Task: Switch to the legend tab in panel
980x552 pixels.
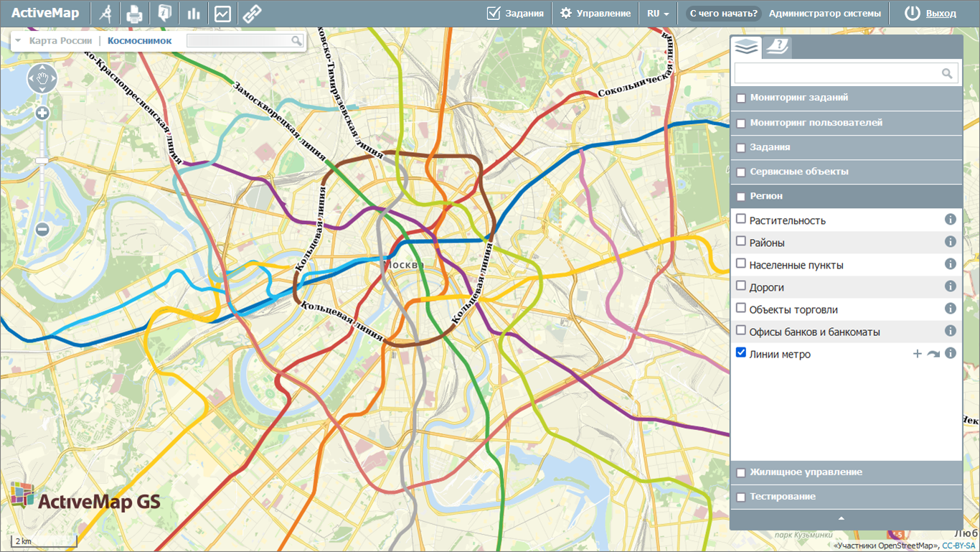Action: click(x=776, y=47)
